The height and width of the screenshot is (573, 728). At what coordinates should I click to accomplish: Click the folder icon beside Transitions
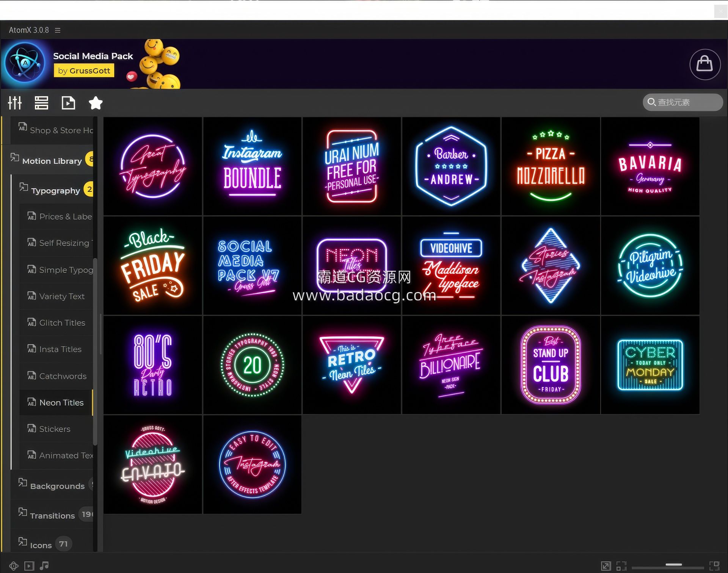pyautogui.click(x=23, y=512)
